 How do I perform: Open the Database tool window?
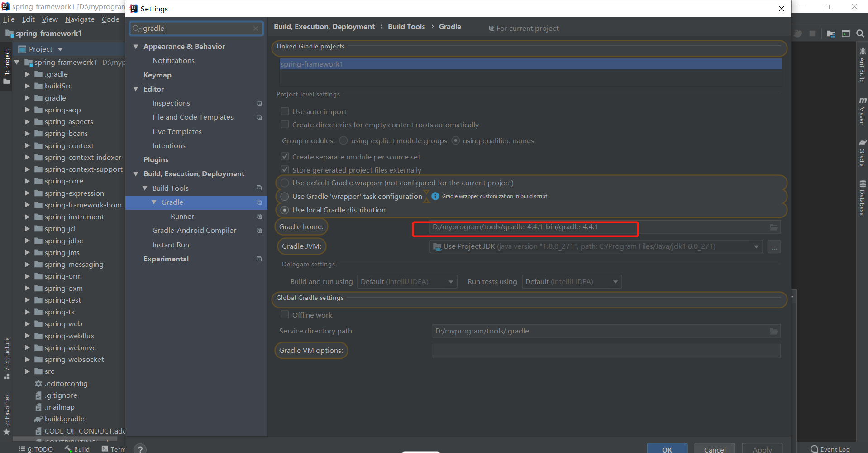pos(862,198)
